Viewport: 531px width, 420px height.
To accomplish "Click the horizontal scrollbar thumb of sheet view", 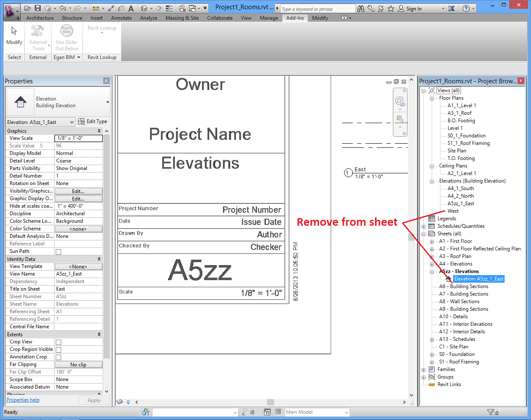I will click(x=270, y=402).
